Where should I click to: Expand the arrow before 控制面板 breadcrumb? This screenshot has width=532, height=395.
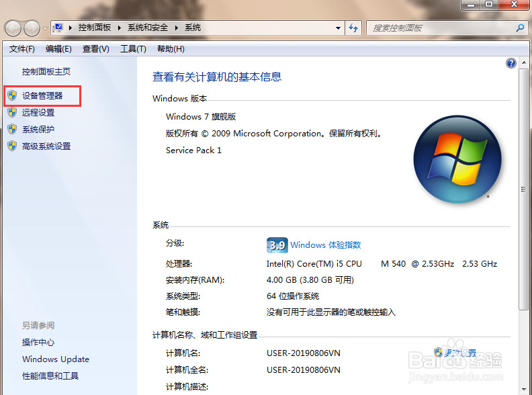(71, 28)
